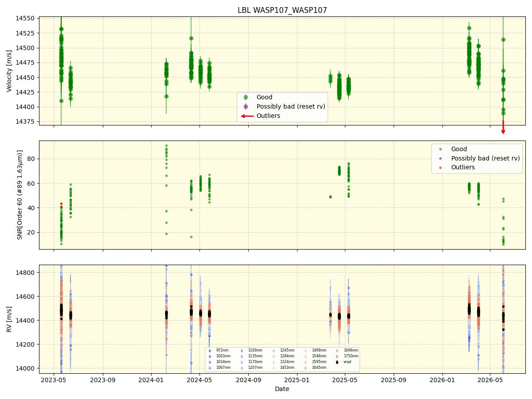Click the 2024-01 date tick label
Screen dimensions: 532x399
pyautogui.click(x=151, y=380)
